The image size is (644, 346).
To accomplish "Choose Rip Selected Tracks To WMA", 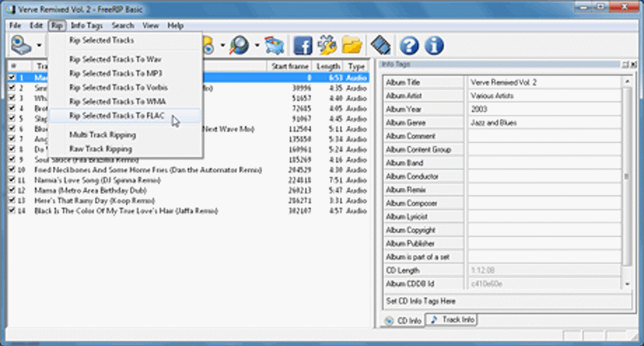I will coord(126,101).
